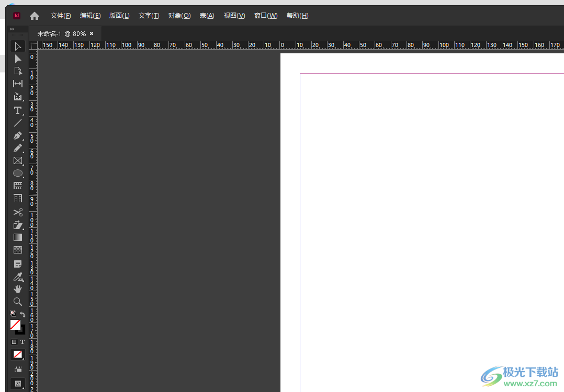The height and width of the screenshot is (392, 564).
Task: Open the 文字(T) menu
Action: pyautogui.click(x=149, y=16)
